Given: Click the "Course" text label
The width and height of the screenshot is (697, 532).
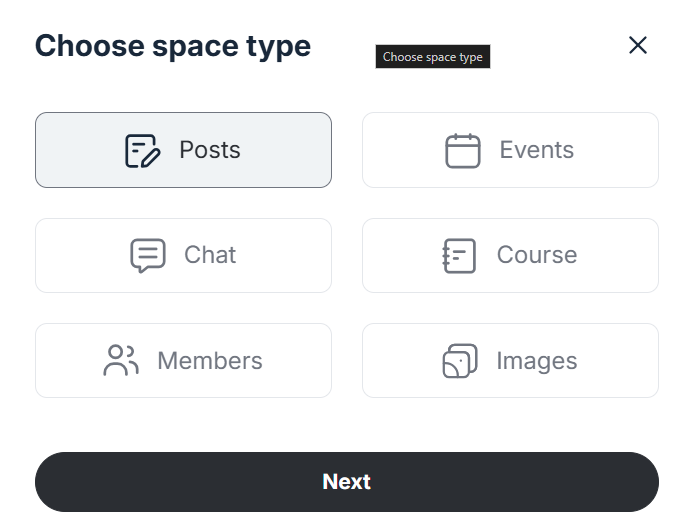Looking at the screenshot, I should pyautogui.click(x=537, y=255).
